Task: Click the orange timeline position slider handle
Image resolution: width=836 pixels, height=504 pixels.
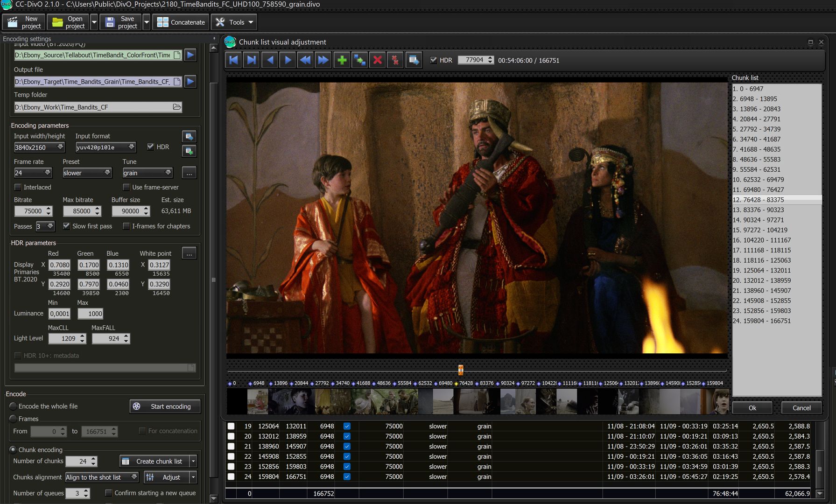Action: point(461,370)
